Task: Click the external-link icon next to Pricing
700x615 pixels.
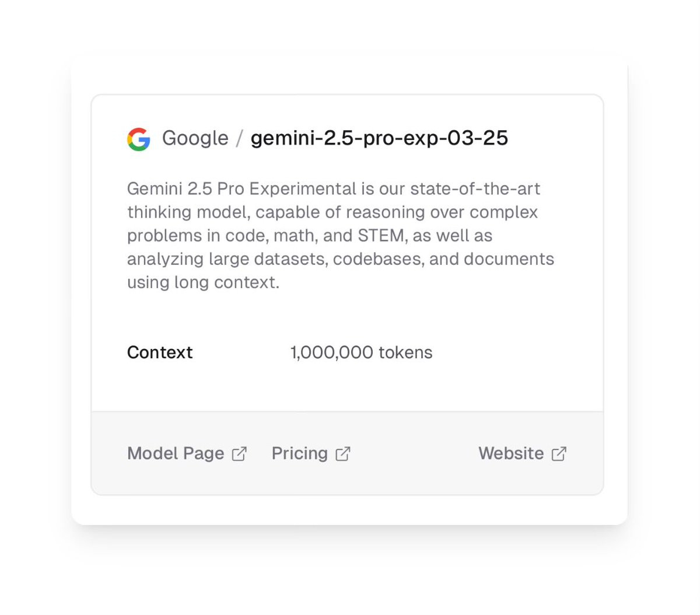Action: coord(343,454)
